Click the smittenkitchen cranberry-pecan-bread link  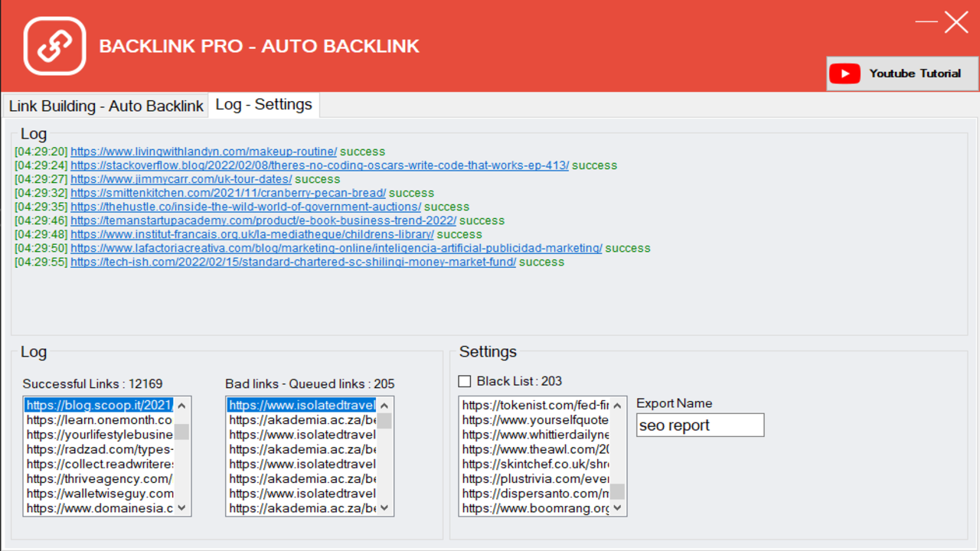(228, 193)
